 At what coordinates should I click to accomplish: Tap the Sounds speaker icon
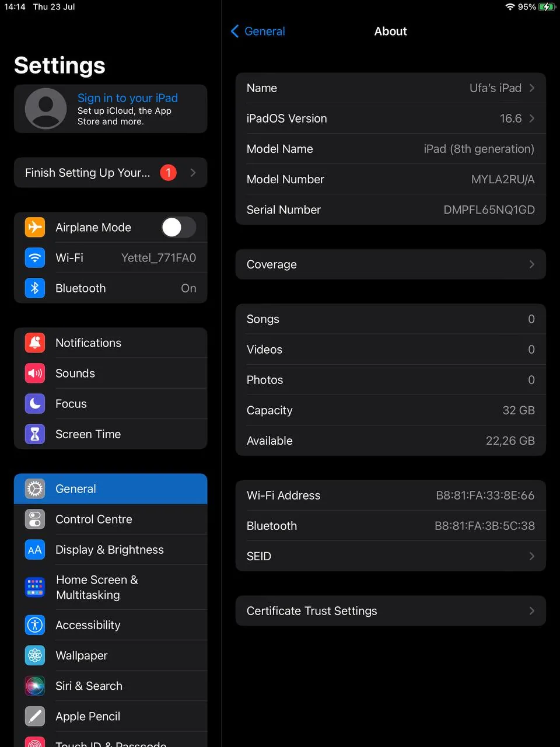point(35,373)
